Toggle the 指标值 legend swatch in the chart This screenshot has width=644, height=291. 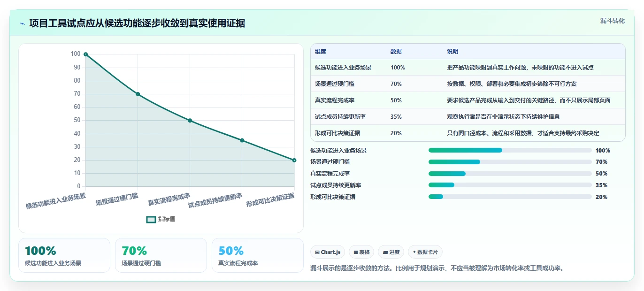tap(151, 219)
